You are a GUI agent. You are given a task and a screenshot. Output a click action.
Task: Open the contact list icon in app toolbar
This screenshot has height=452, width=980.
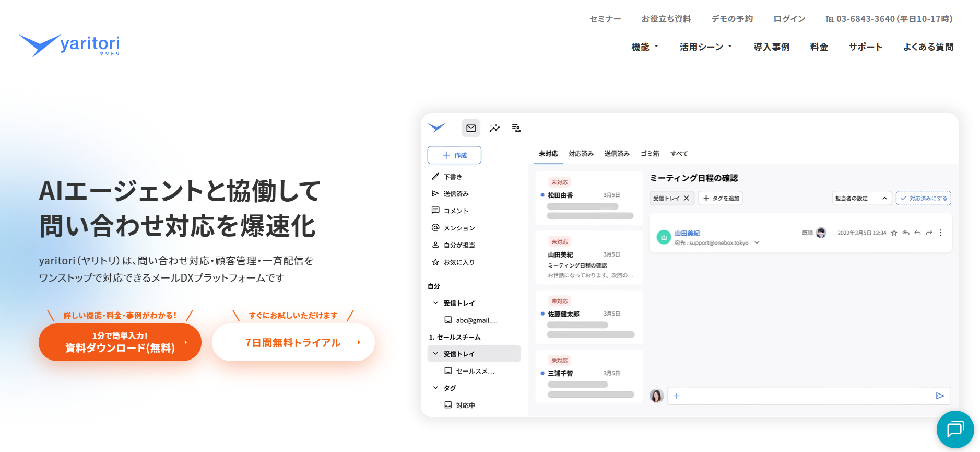tap(516, 128)
